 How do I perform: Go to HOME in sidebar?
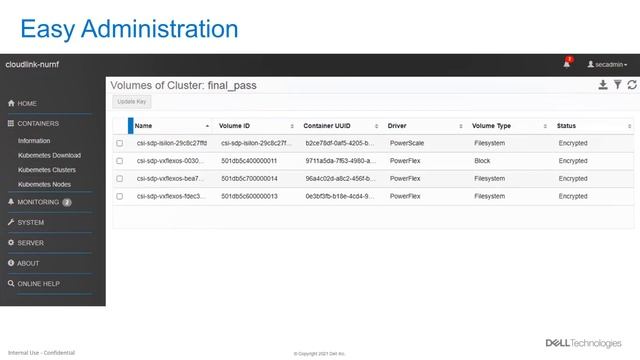pos(27,104)
